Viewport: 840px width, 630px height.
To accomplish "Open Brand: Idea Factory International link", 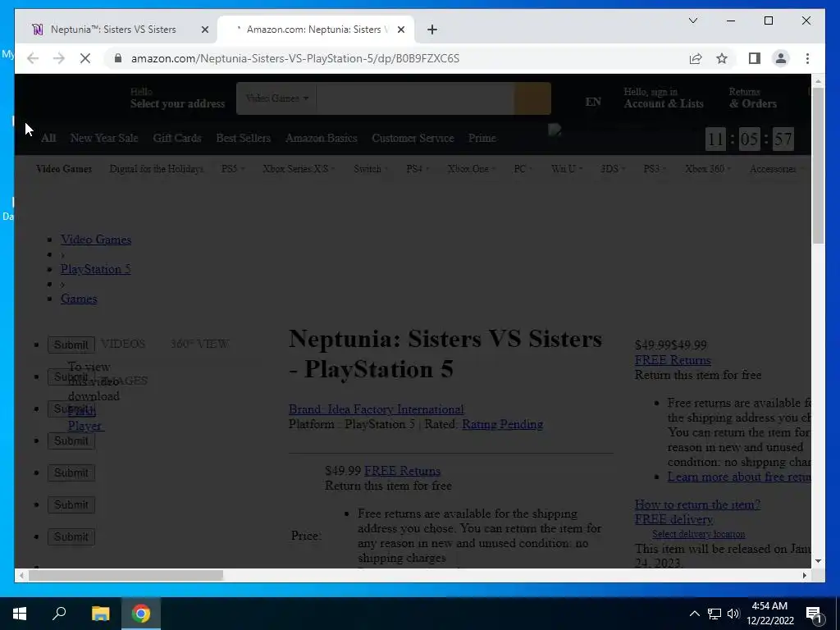I will [x=376, y=409].
